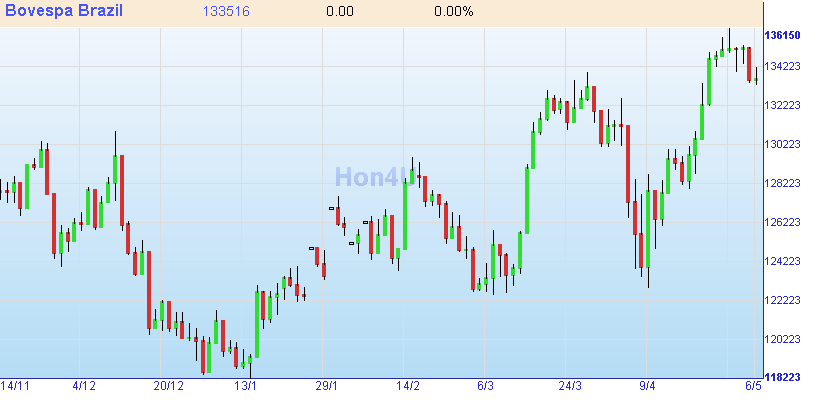This screenshot has height=400, width=820.
Task: Click the 126223 price axis label
Action: click(x=782, y=222)
